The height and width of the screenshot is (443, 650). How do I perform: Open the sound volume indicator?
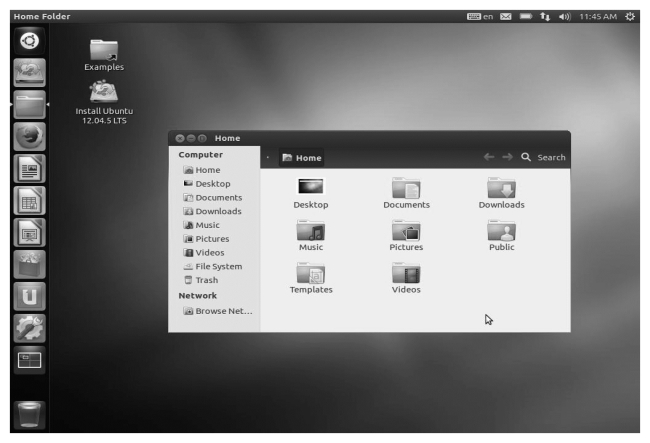tap(564, 17)
